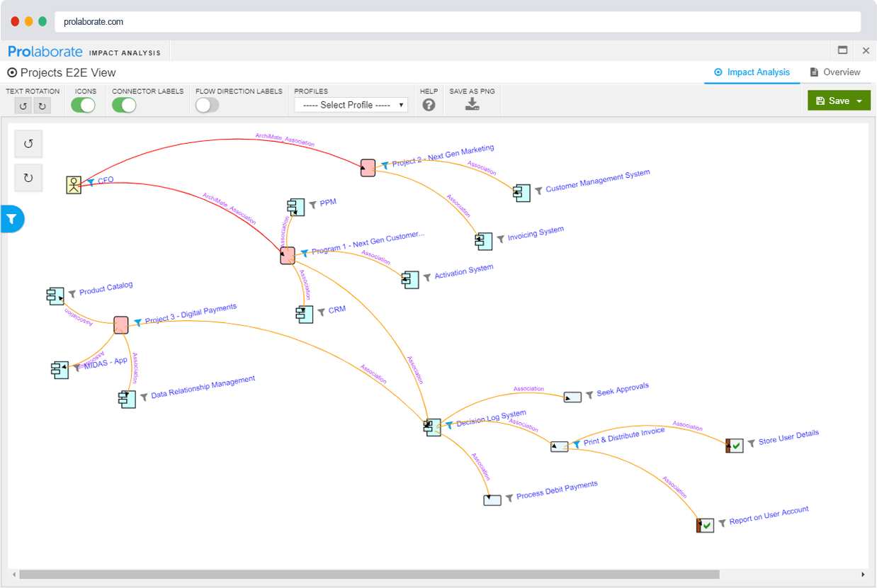
Task: Click the canvas rotate clockwise button
Action: pyautogui.click(x=28, y=178)
